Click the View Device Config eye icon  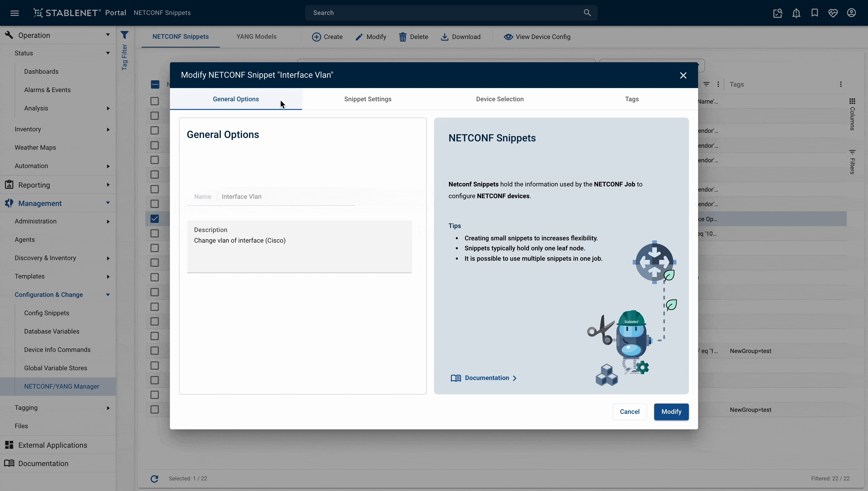pyautogui.click(x=508, y=37)
